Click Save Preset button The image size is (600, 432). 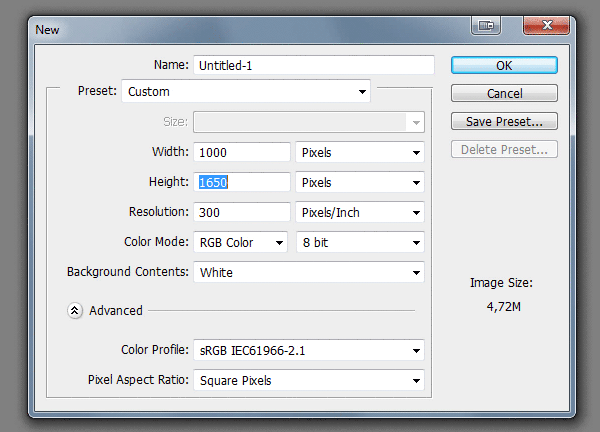[x=504, y=121]
